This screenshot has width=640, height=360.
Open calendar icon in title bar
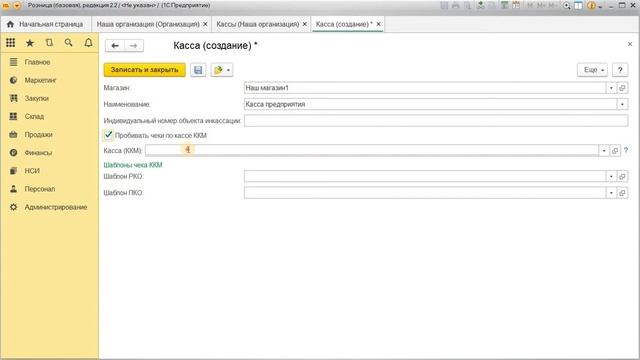pos(516,5)
